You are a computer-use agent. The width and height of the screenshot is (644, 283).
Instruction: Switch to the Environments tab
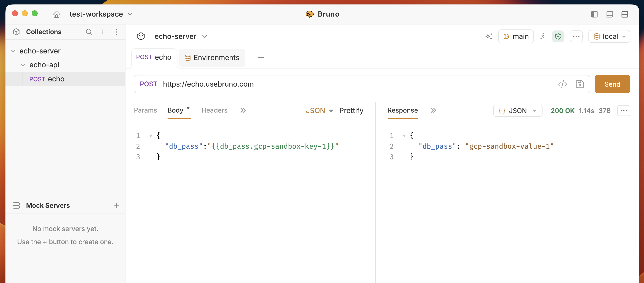click(212, 58)
